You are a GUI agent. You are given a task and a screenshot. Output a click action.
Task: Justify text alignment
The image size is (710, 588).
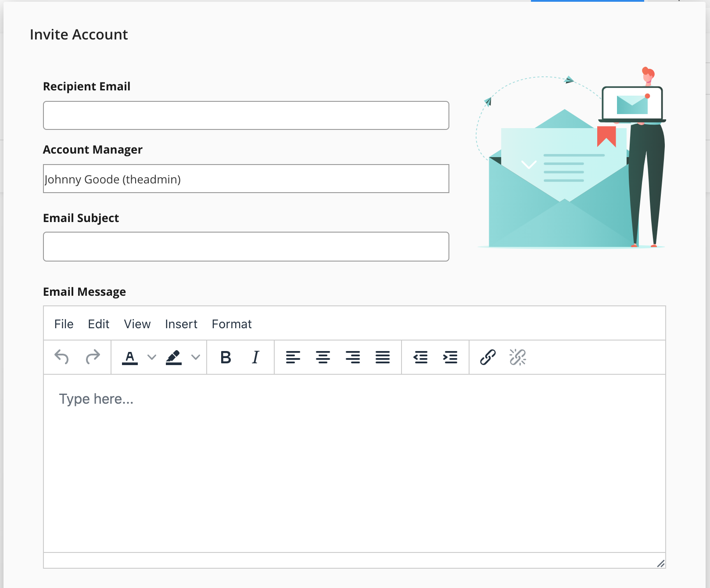click(x=383, y=357)
